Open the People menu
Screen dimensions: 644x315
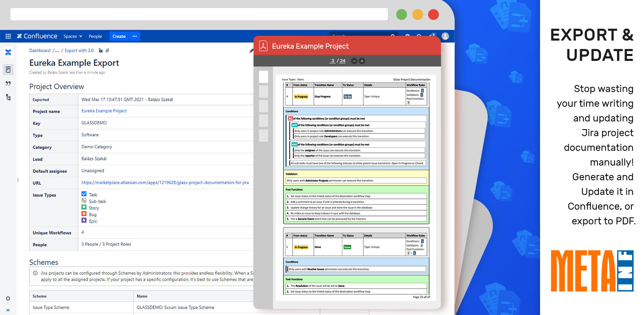click(x=95, y=36)
